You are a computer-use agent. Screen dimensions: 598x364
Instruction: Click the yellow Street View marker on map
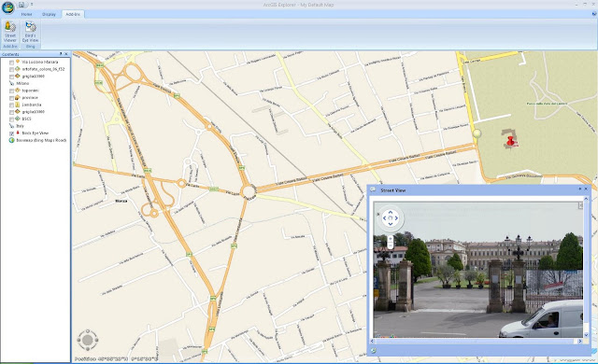click(x=477, y=133)
